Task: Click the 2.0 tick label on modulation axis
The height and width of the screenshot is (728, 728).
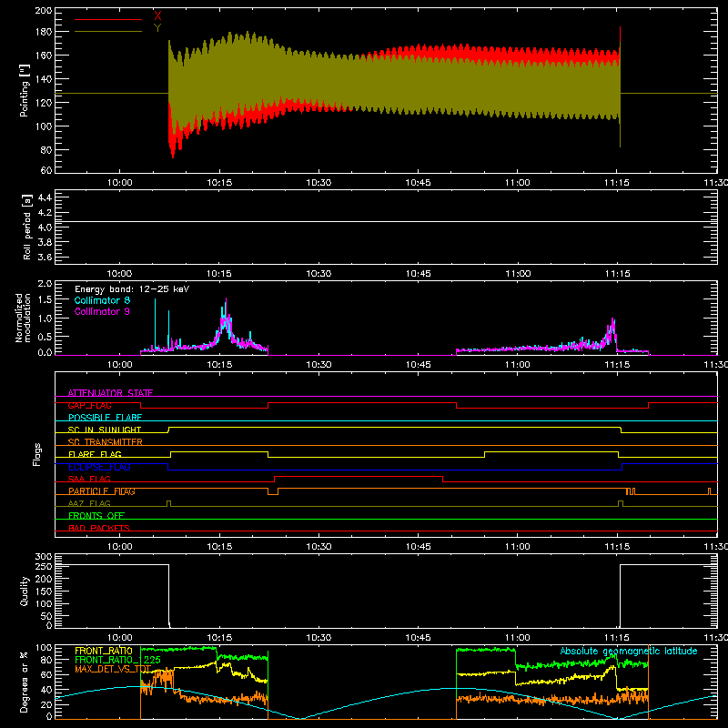Action: coord(45,284)
